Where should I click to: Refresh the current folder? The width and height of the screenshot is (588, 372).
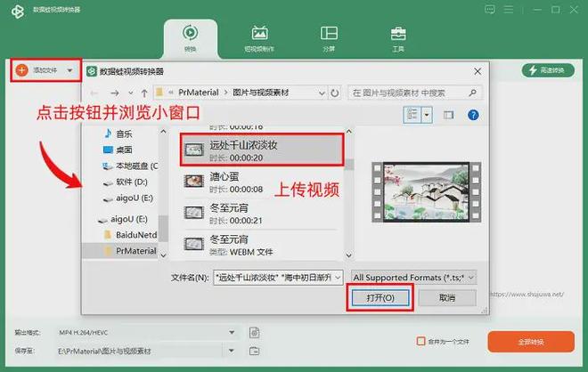(334, 93)
